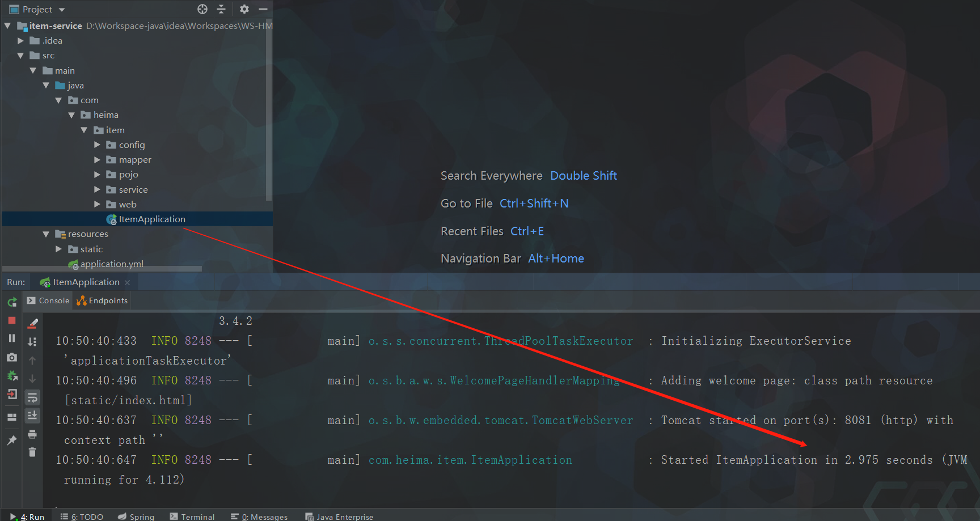Click the Spring Boot icon on Run tab

click(x=45, y=282)
